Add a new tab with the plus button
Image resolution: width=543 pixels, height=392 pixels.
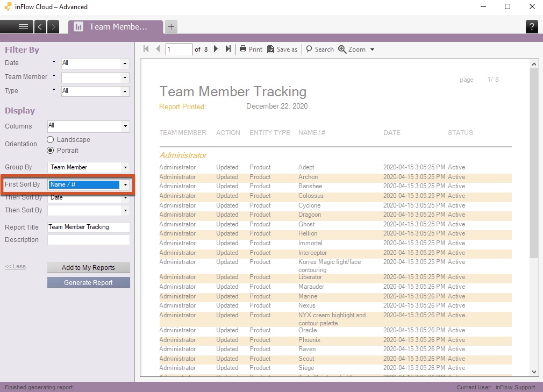(x=171, y=27)
